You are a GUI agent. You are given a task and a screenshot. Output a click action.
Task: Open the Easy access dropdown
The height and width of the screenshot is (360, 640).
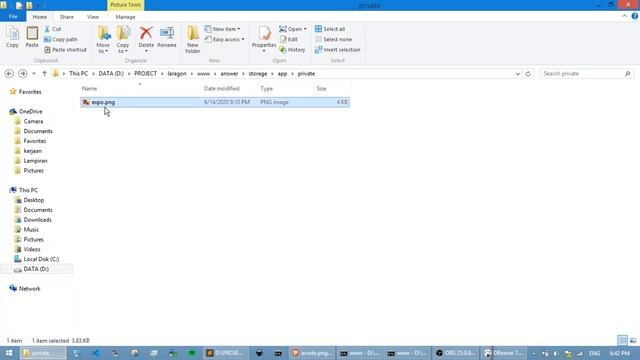[224, 39]
